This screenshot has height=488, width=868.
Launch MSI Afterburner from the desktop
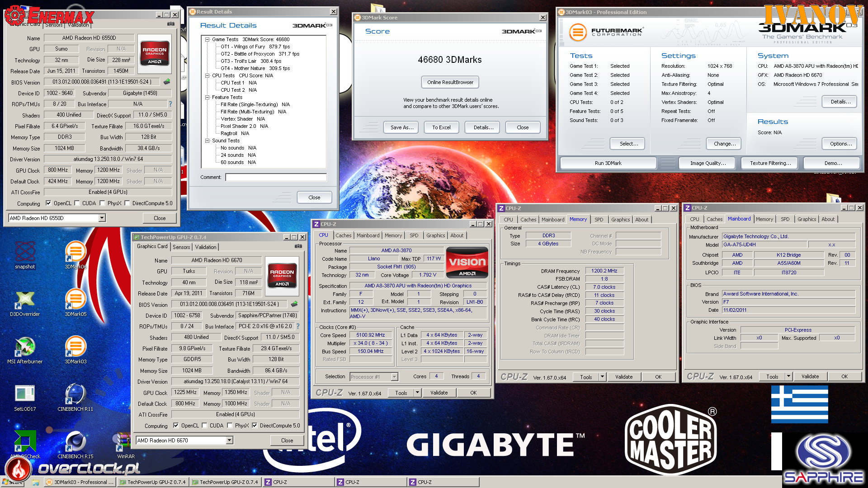coord(25,350)
